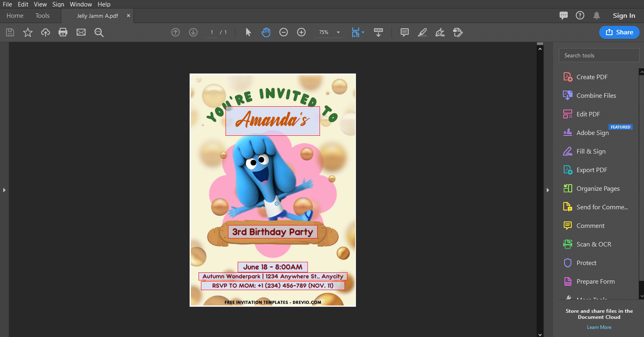This screenshot has width=644, height=337.
Task: Select the Amanda's name form field
Action: (x=273, y=121)
